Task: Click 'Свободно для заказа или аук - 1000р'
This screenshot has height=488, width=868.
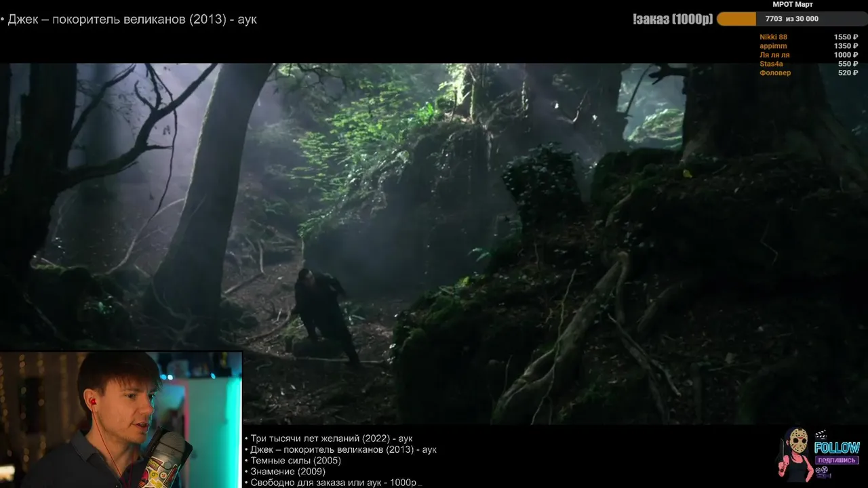Action: pyautogui.click(x=333, y=482)
